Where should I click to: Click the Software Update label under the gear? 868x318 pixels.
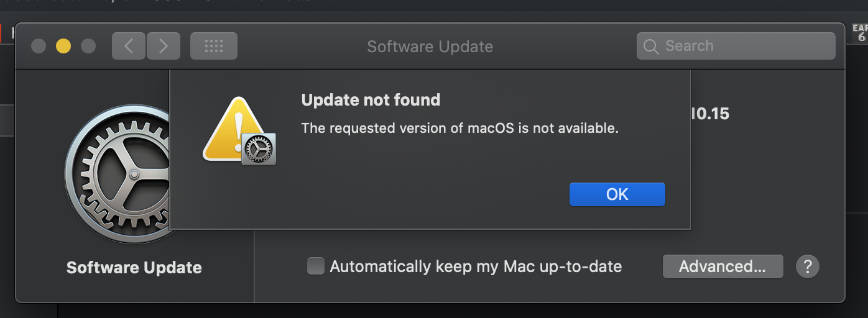click(134, 268)
